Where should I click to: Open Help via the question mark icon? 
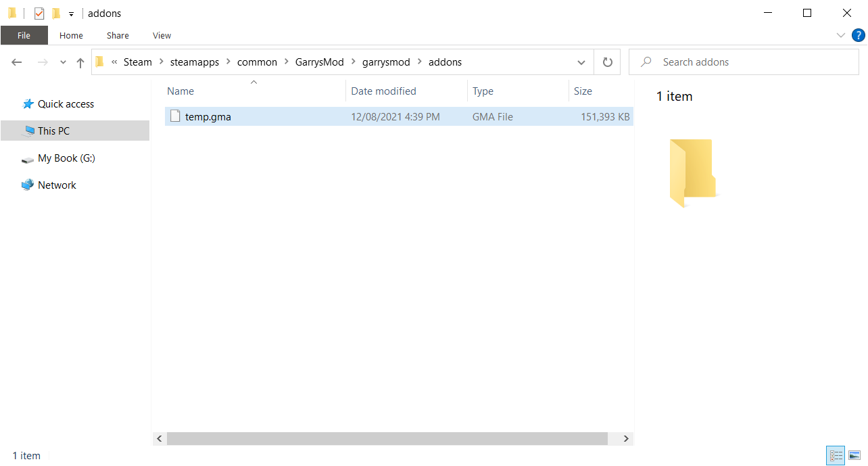click(859, 35)
